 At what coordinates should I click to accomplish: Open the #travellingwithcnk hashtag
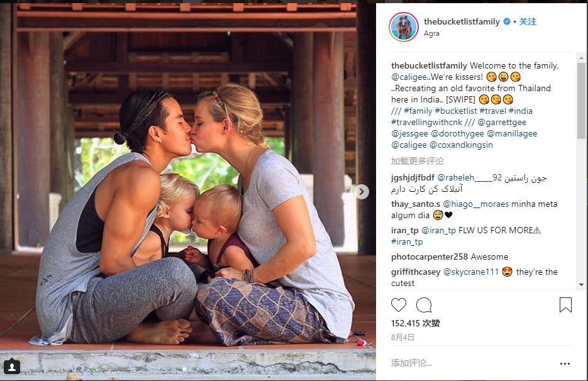click(x=427, y=122)
